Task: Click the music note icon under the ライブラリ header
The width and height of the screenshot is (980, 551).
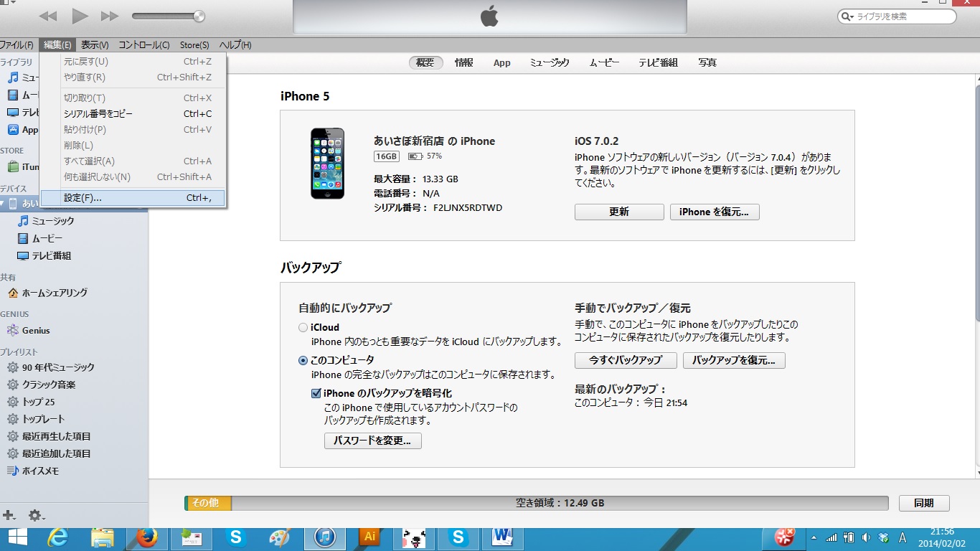Action: coord(13,77)
